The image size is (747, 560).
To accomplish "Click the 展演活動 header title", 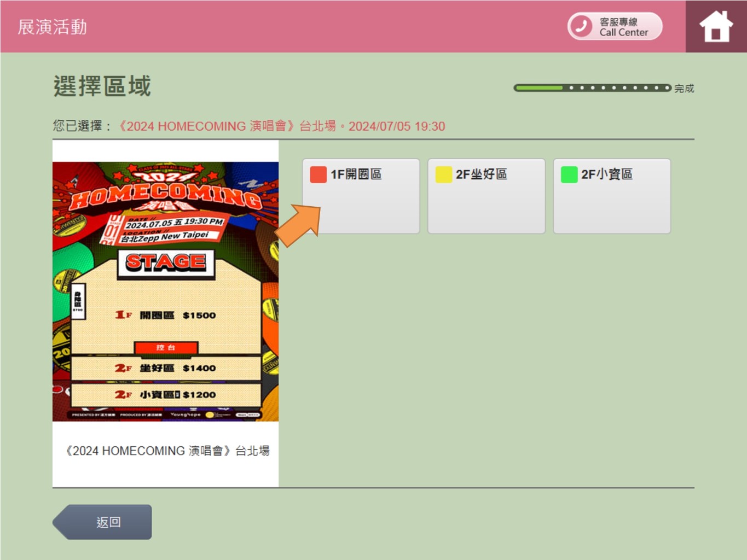I will 53,27.
